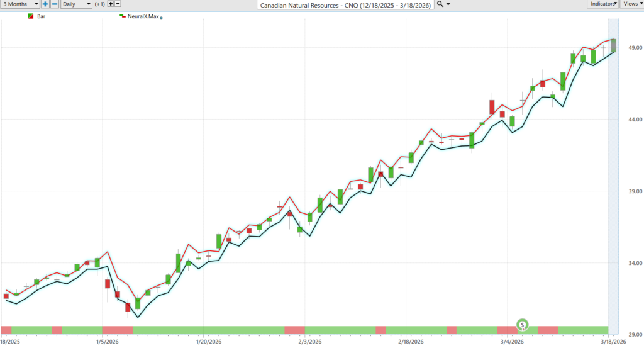Click the NeuralX.Max legend line icon

(x=123, y=16)
